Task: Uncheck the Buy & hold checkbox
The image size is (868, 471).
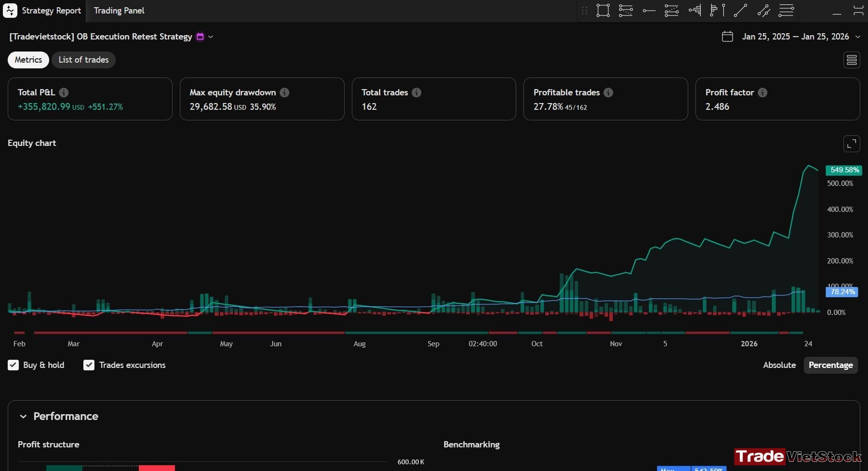Action: pos(13,365)
